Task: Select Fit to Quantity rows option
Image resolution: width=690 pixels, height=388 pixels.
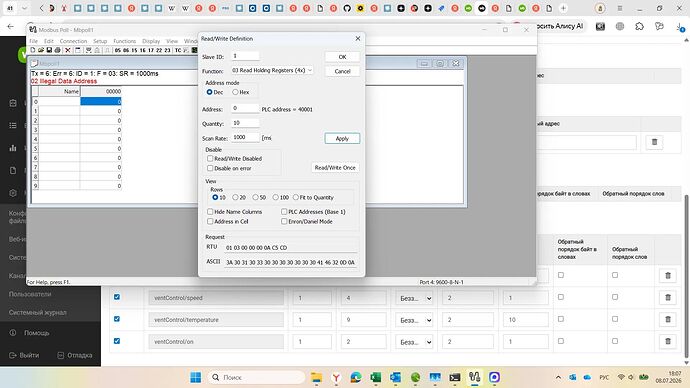Action: click(x=296, y=197)
